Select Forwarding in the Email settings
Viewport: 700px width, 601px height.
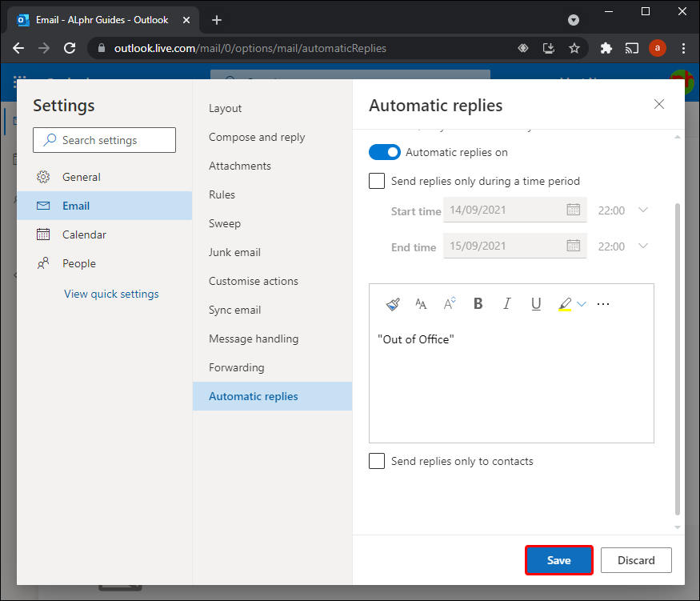tap(236, 367)
